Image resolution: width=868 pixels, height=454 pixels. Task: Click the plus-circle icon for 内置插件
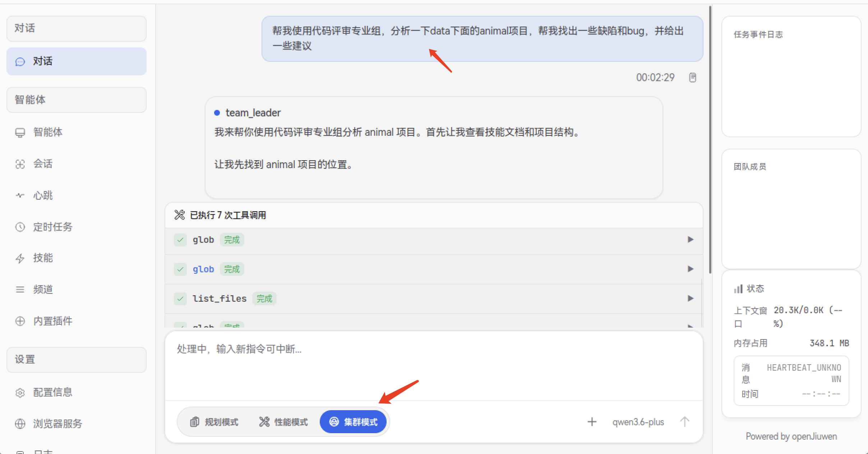point(20,321)
